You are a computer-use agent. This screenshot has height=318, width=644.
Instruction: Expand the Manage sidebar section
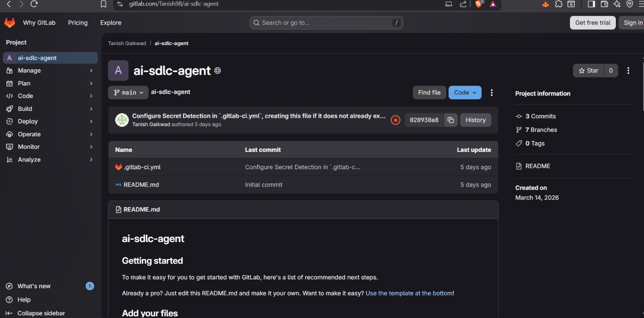tap(50, 70)
